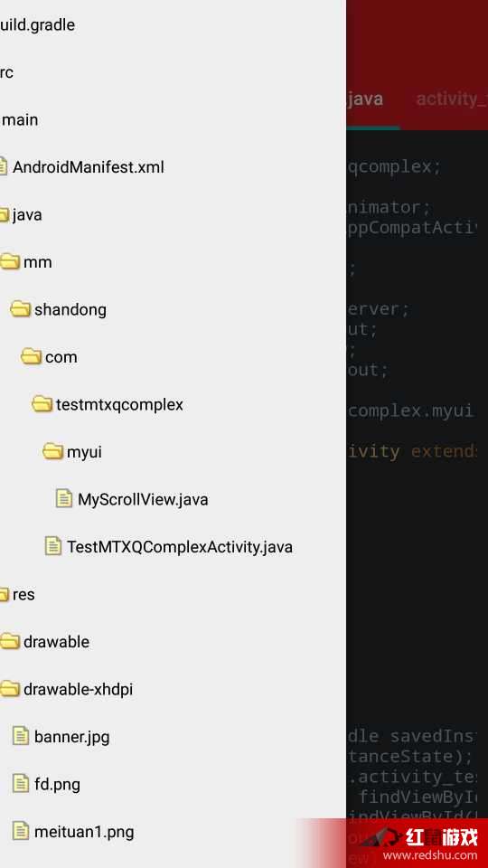Click the banner.jpg file icon
This screenshot has width=488, height=868.
(x=21, y=736)
